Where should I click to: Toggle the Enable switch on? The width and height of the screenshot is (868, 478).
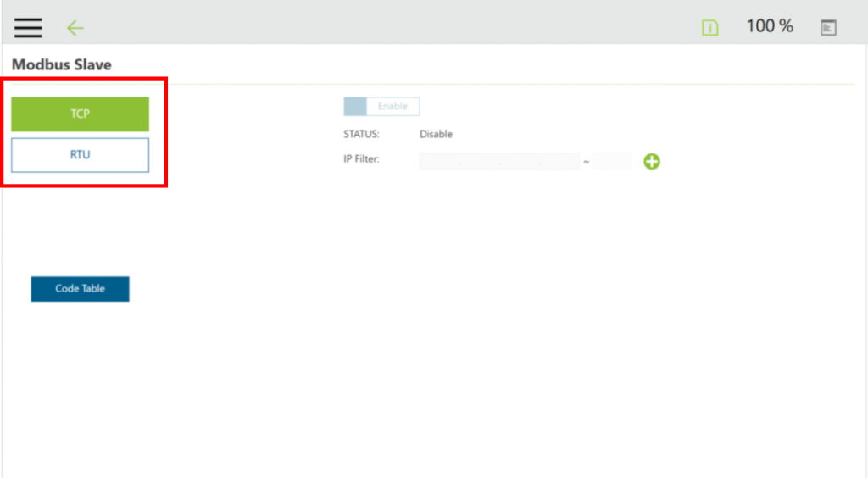[x=381, y=106]
